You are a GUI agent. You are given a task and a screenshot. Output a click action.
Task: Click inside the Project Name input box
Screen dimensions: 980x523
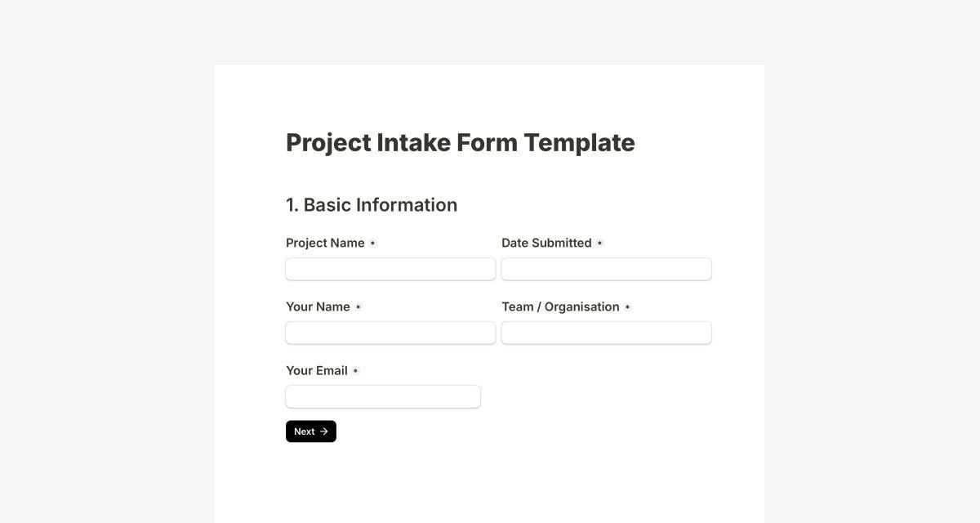pos(390,268)
